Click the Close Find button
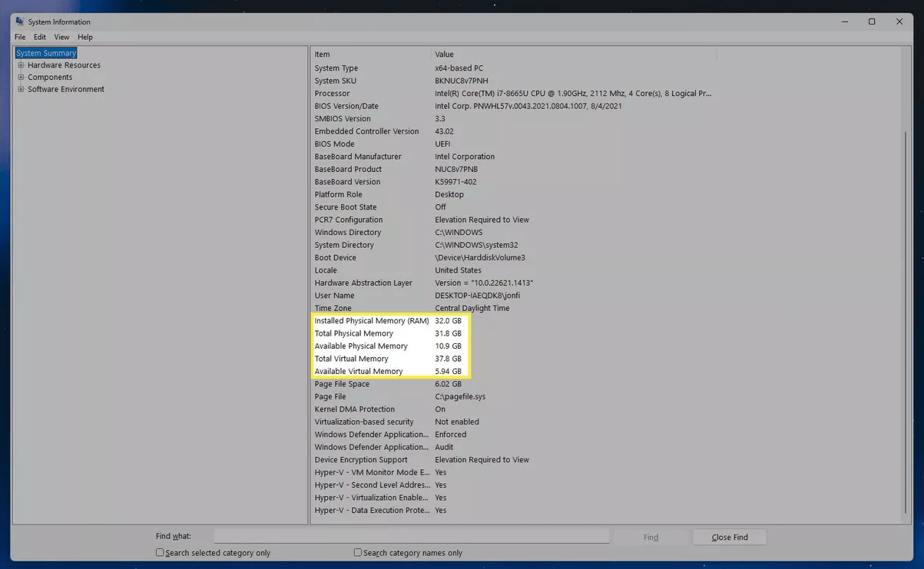924x569 pixels. coord(729,537)
